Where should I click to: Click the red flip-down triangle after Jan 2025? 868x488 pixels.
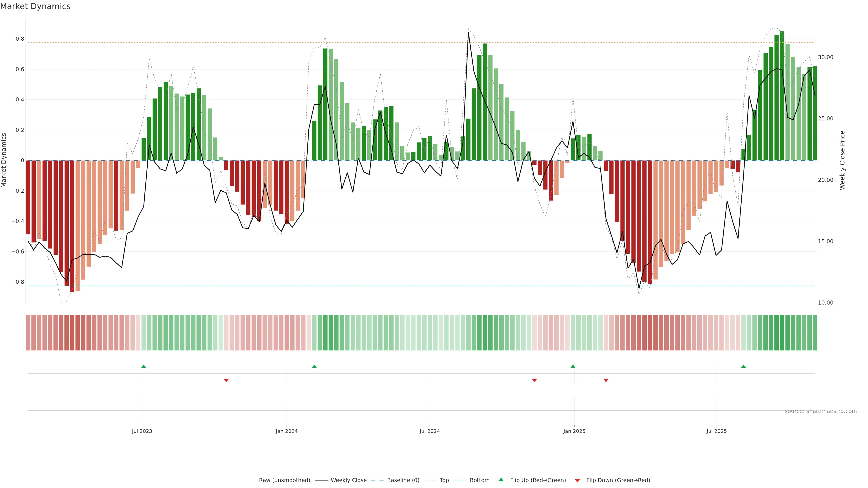click(606, 380)
